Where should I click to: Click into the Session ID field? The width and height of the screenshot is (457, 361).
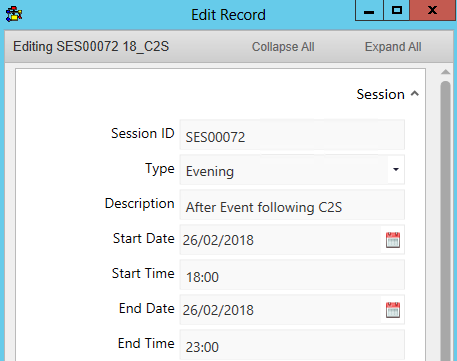pyautogui.click(x=292, y=135)
